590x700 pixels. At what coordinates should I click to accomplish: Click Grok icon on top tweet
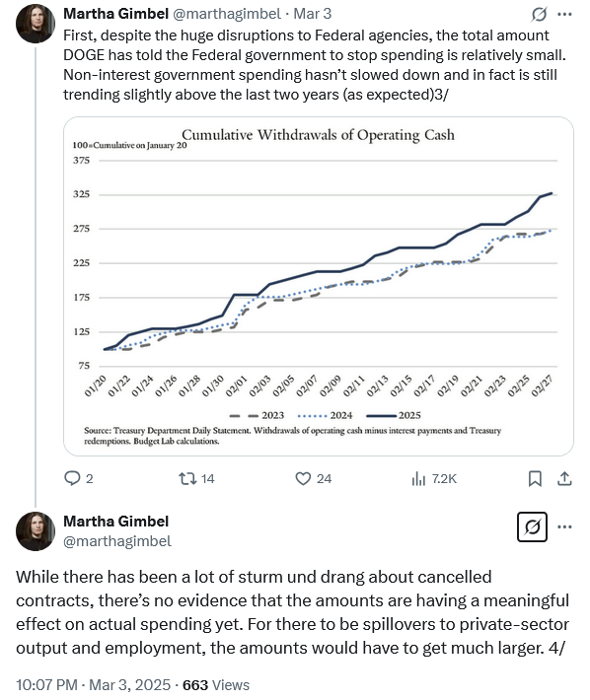539,14
